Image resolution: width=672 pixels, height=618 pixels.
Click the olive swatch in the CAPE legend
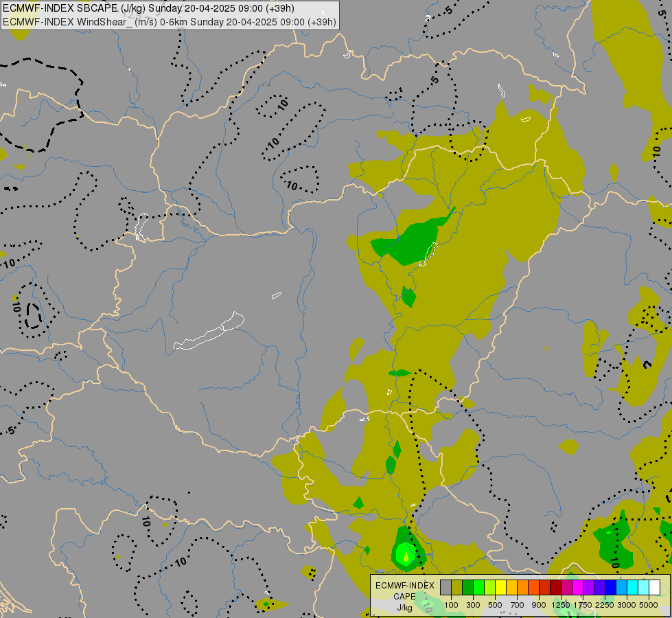(457, 587)
